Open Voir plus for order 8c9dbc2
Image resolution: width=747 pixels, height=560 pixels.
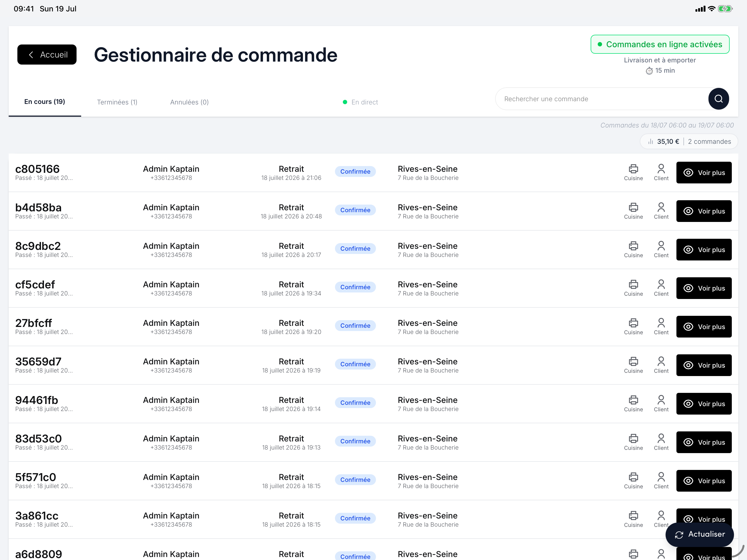click(704, 249)
